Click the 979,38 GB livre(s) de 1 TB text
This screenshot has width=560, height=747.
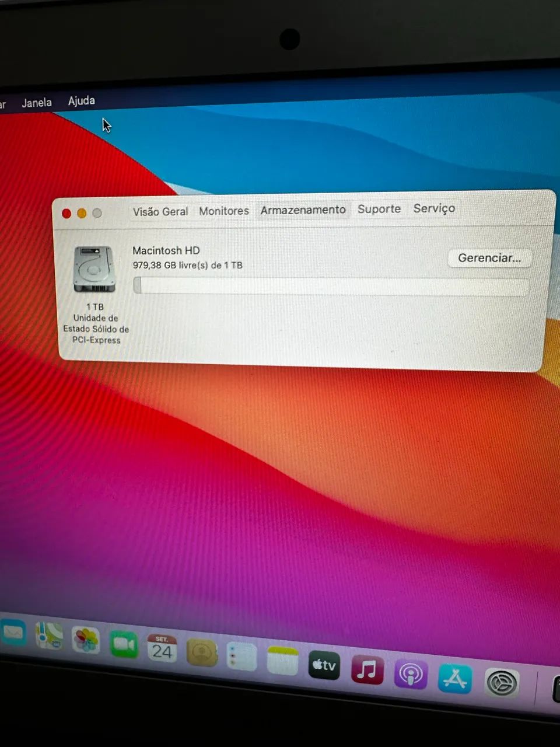tap(187, 265)
